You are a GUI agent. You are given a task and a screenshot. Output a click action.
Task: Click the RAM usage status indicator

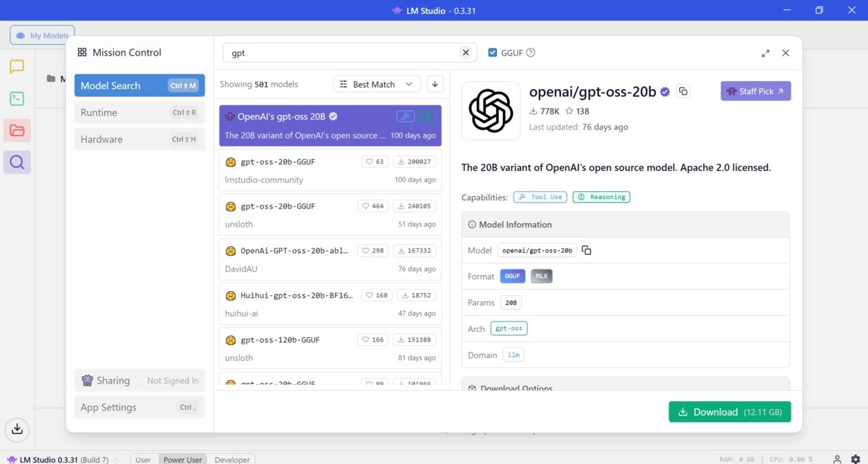(x=737, y=460)
